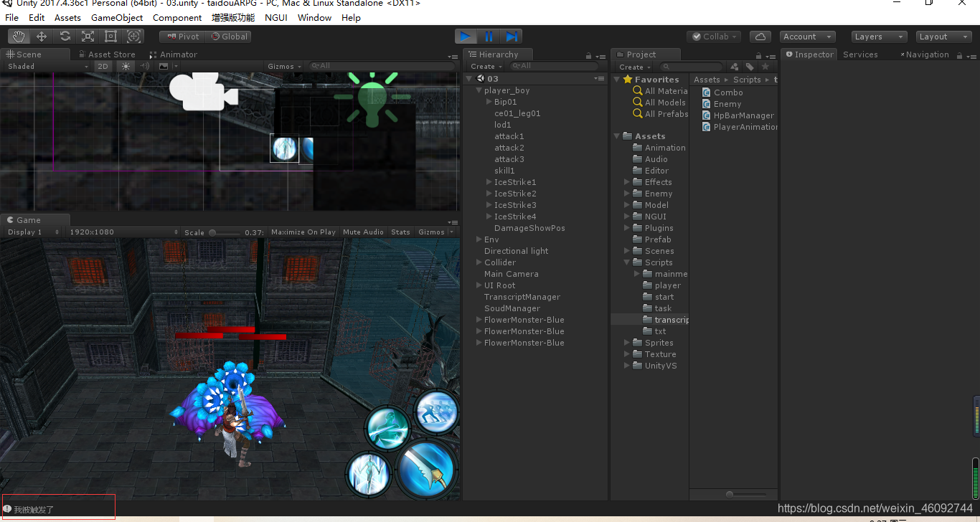Select the Hand tool
Image resolution: width=980 pixels, height=522 pixels.
pyautogui.click(x=19, y=37)
